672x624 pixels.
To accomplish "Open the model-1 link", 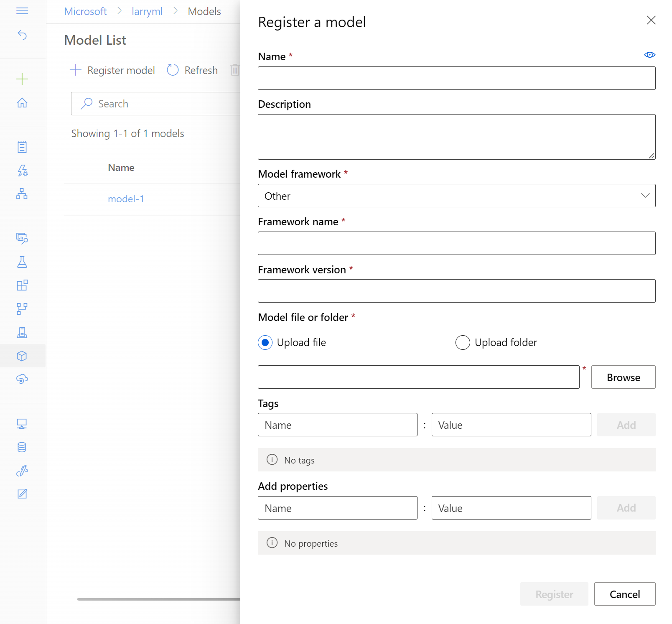I will pyautogui.click(x=126, y=199).
